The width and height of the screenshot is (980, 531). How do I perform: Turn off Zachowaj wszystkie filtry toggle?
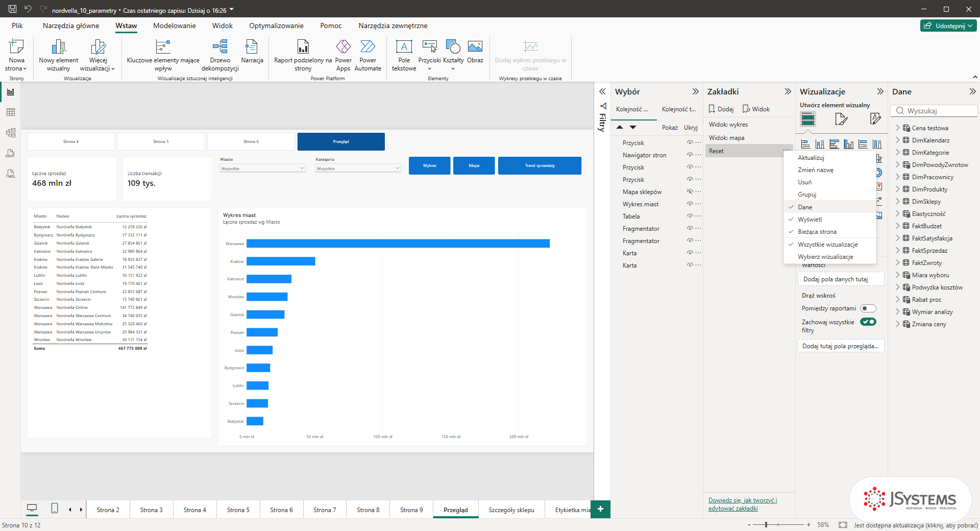[868, 322]
